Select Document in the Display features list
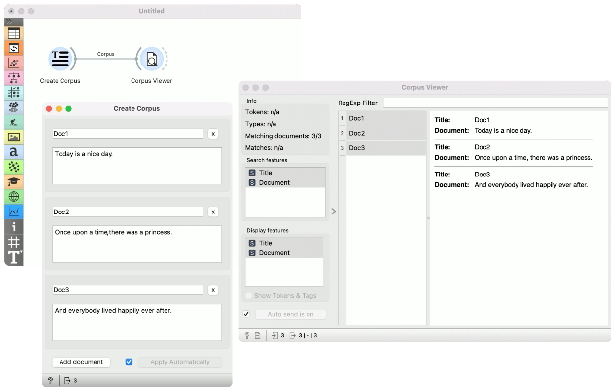The width and height of the screenshot is (611, 389). point(284,253)
